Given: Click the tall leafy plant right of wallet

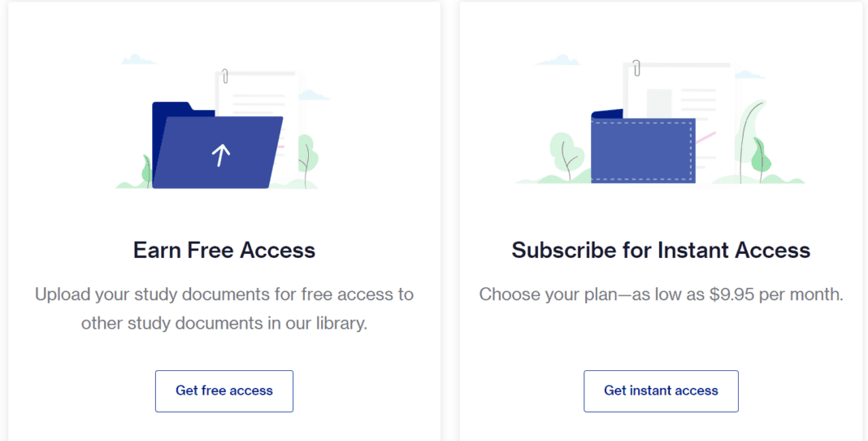Looking at the screenshot, I should point(753,134).
